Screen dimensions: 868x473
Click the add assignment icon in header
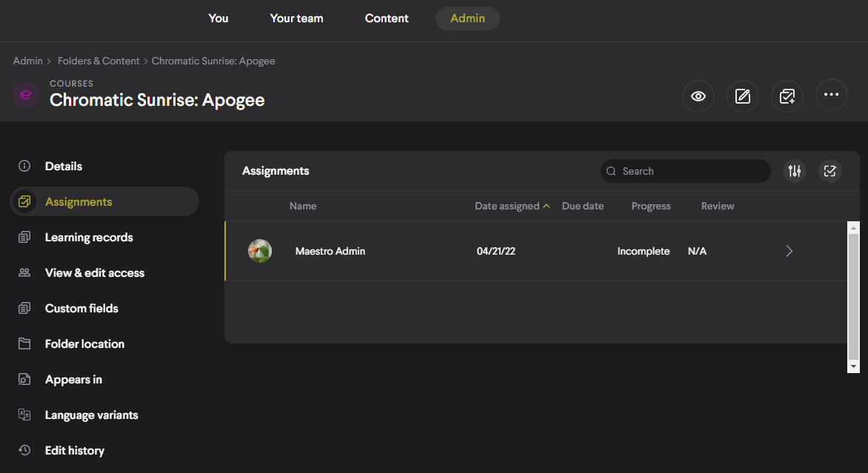click(x=787, y=95)
